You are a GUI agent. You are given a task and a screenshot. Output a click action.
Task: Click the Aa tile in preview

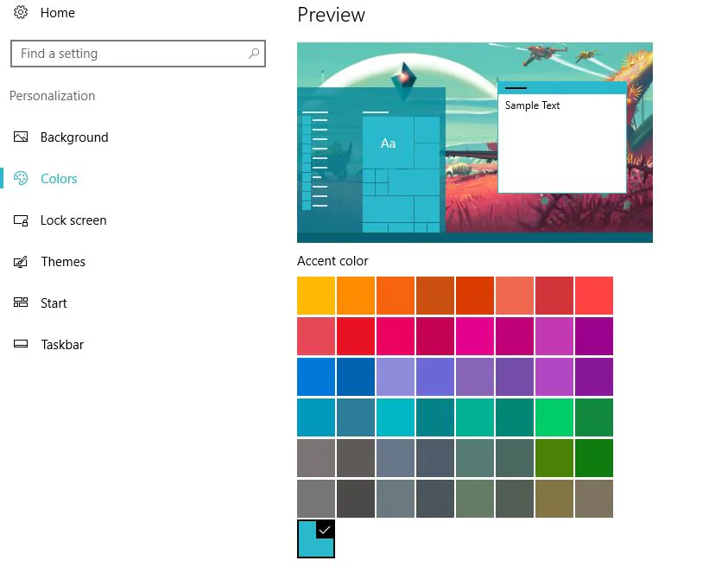pyautogui.click(x=388, y=143)
